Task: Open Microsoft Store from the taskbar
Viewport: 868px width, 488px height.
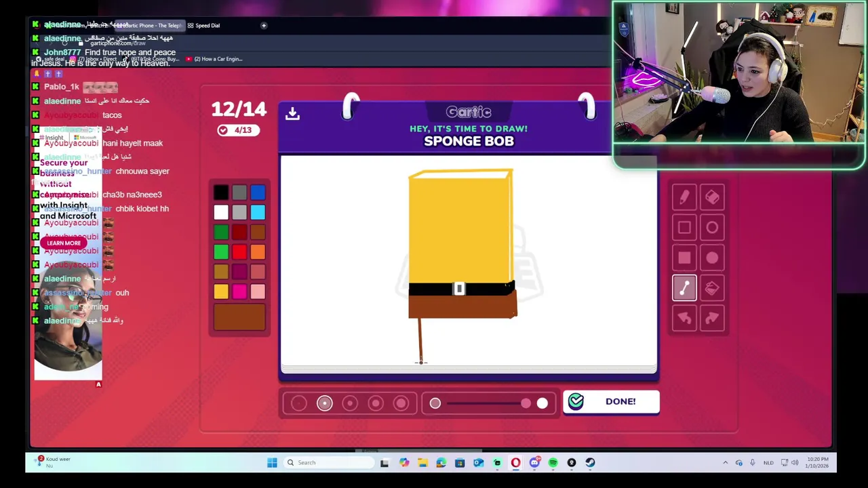Action: (x=460, y=463)
